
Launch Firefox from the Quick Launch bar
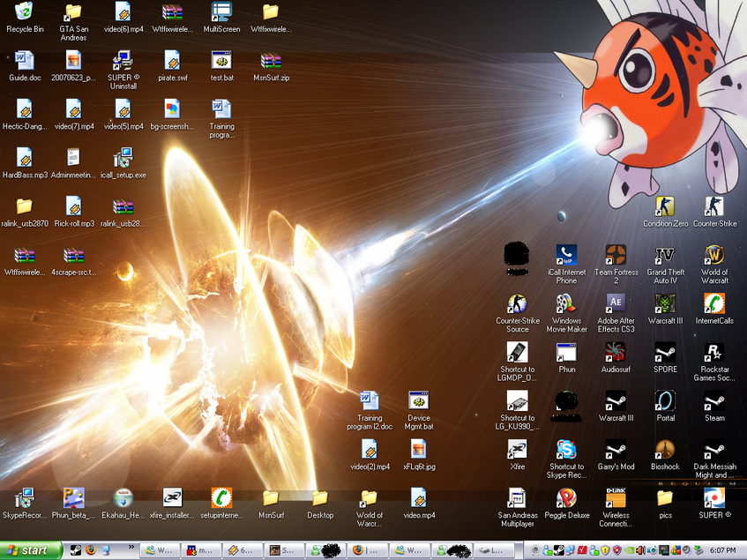coord(91,550)
